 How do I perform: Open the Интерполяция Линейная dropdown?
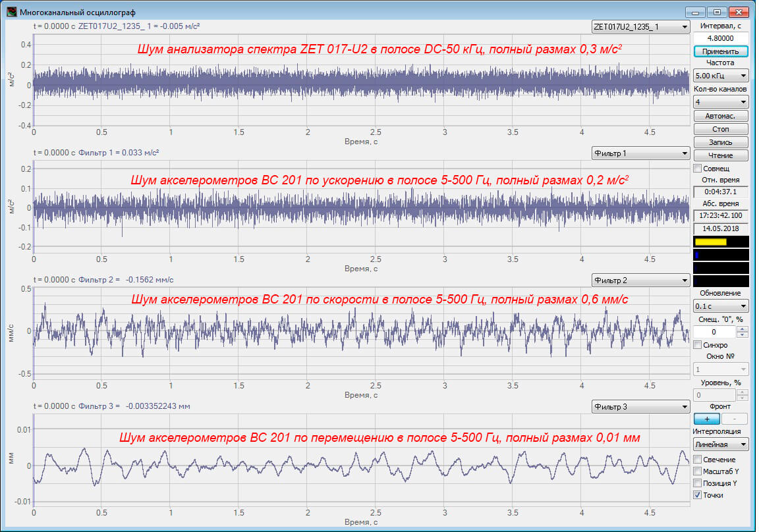click(721, 444)
